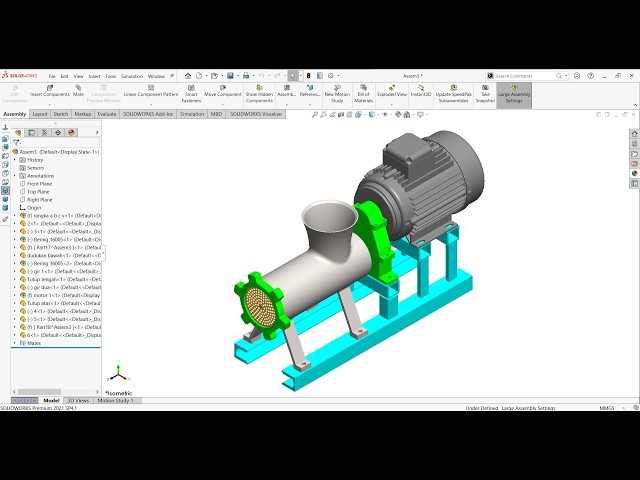The height and width of the screenshot is (480, 640).
Task: Create a New document from the toolbar
Action: tap(199, 76)
